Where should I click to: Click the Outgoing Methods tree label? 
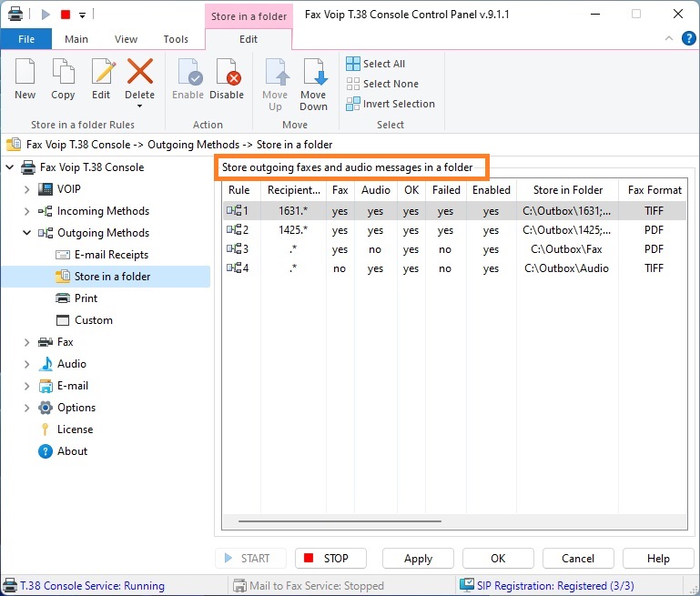point(103,233)
